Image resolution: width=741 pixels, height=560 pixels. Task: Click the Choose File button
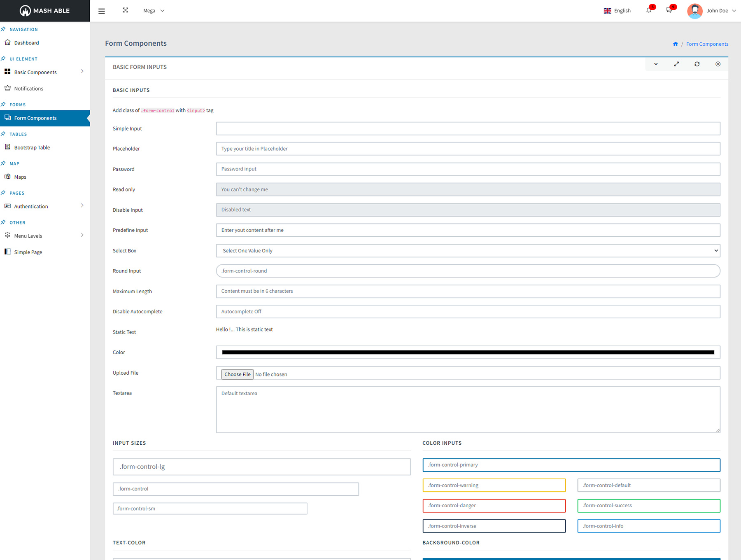tap(237, 374)
